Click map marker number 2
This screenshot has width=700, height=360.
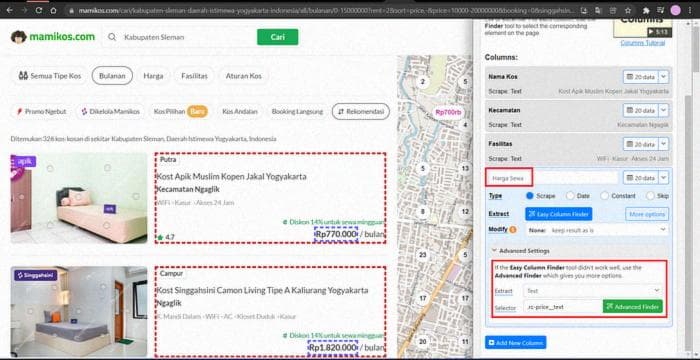[422, 81]
